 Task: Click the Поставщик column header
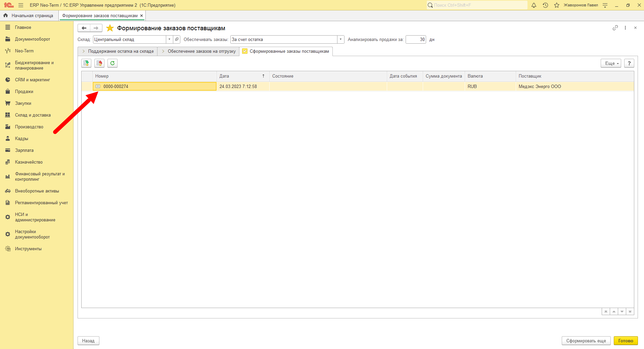coord(574,76)
